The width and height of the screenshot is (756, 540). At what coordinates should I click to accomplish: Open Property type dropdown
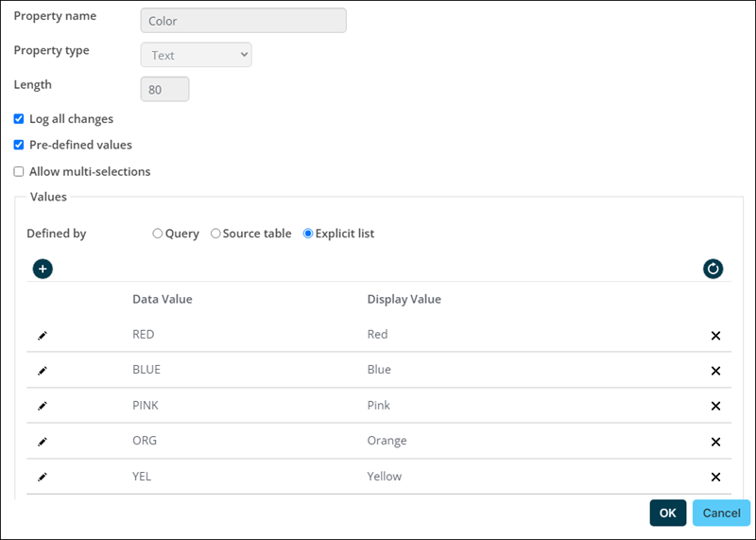click(196, 55)
